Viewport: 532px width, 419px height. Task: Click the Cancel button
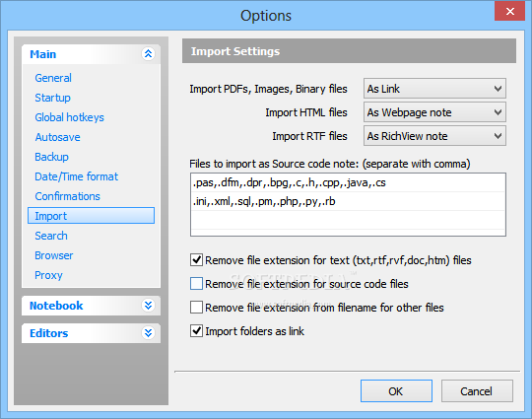pos(477,391)
